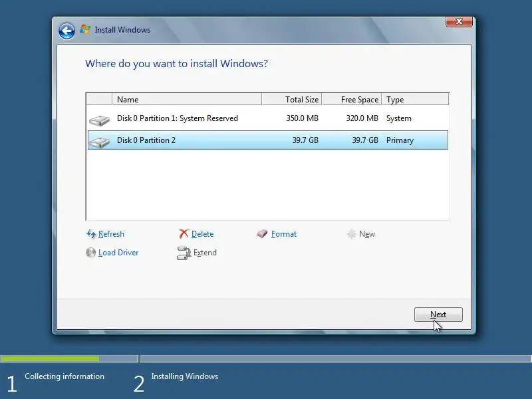532x399 pixels.
Task: Click the Extend partition link
Action: [205, 253]
